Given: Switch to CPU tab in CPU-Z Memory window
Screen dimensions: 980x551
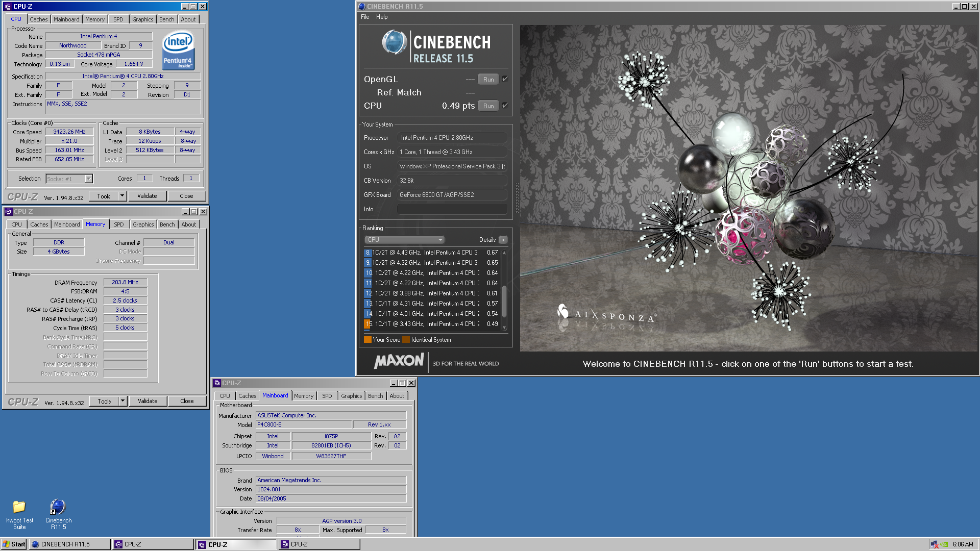Looking at the screenshot, I should [17, 224].
